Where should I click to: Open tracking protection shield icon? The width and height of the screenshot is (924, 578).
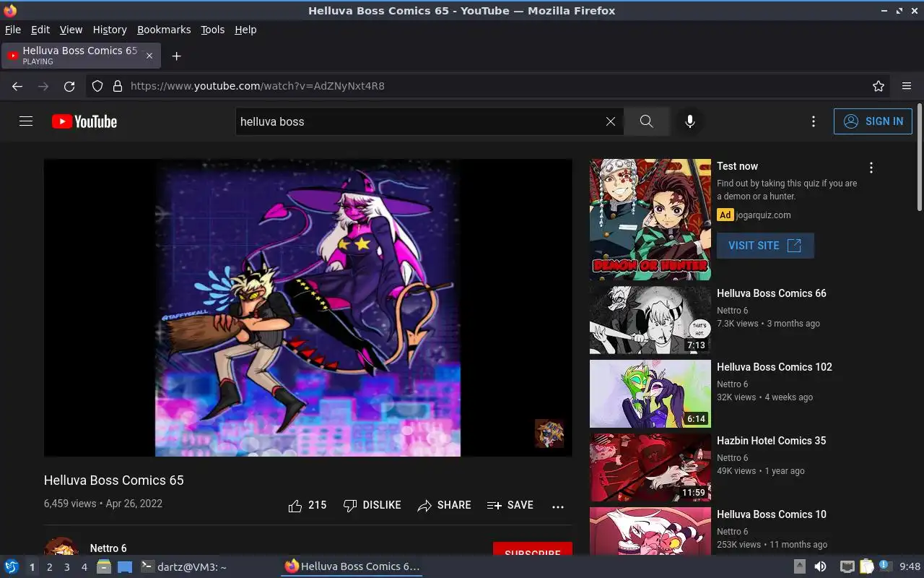pos(97,86)
